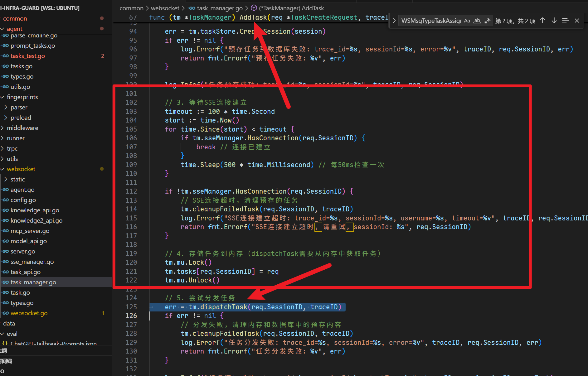Click the AddTask symbol icon in breadcrumb

tap(254, 8)
